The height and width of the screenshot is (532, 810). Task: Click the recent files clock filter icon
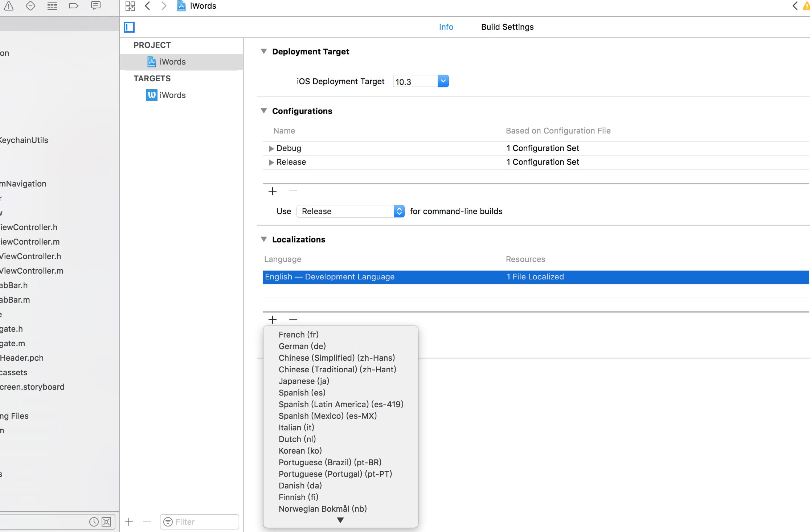(94, 522)
